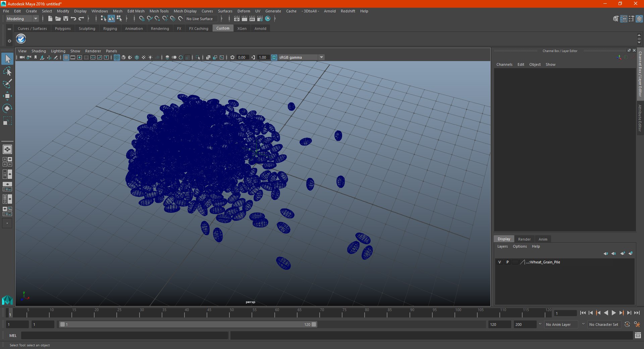
Task: Open a scene file
Action: 58,19
